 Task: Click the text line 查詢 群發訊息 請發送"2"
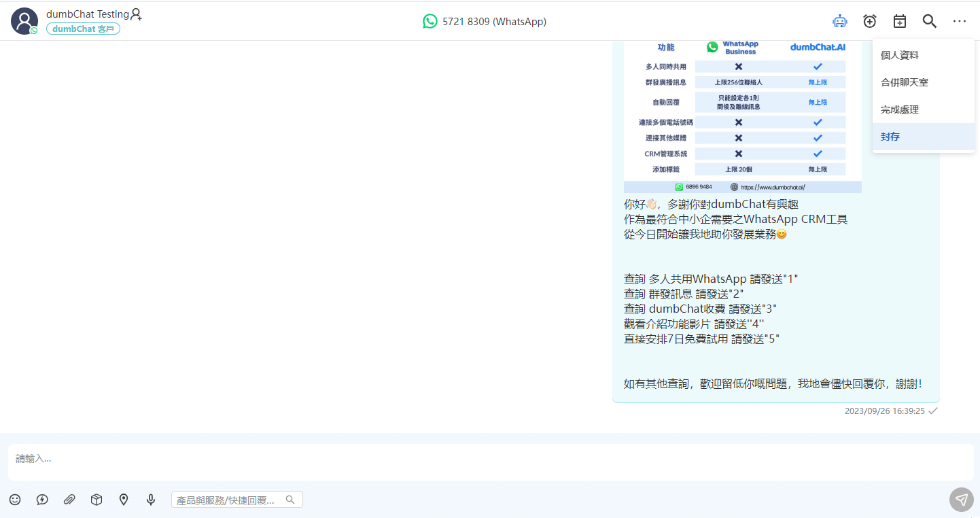coord(684,294)
